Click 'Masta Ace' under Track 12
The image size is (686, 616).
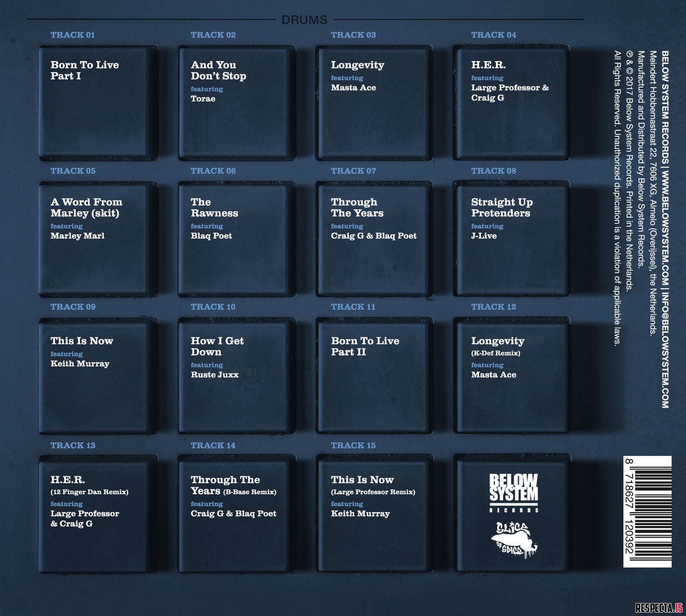[x=493, y=374]
